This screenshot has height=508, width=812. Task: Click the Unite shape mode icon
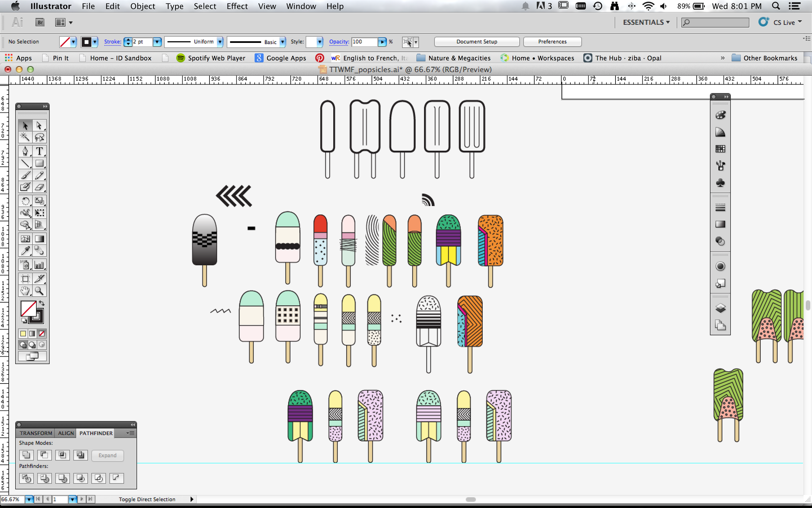tap(27, 455)
